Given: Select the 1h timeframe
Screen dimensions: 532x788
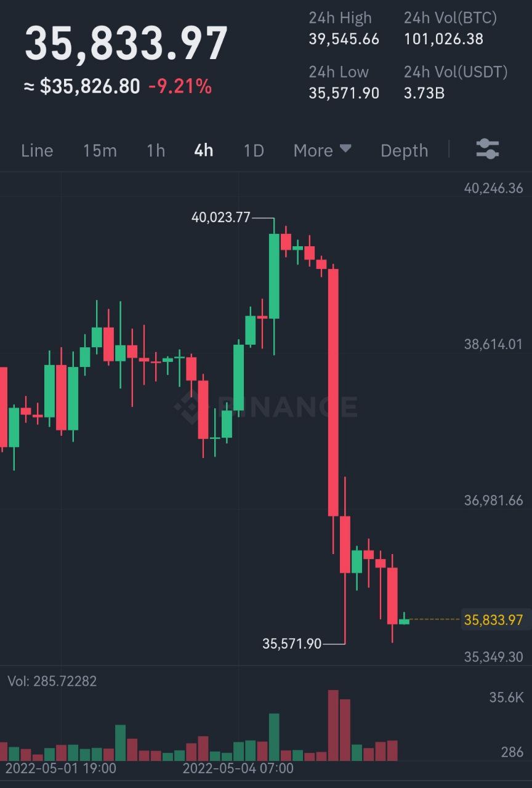Looking at the screenshot, I should tap(156, 150).
